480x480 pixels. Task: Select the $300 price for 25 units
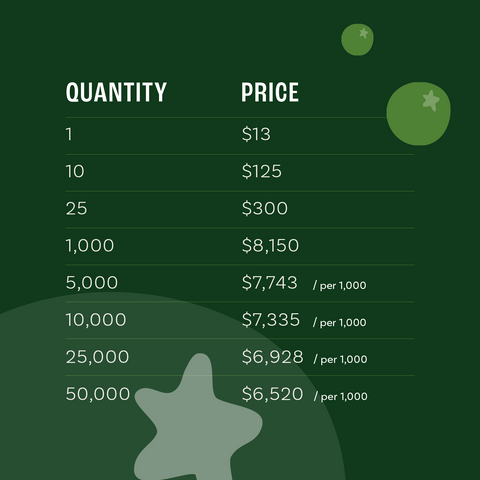(x=265, y=208)
